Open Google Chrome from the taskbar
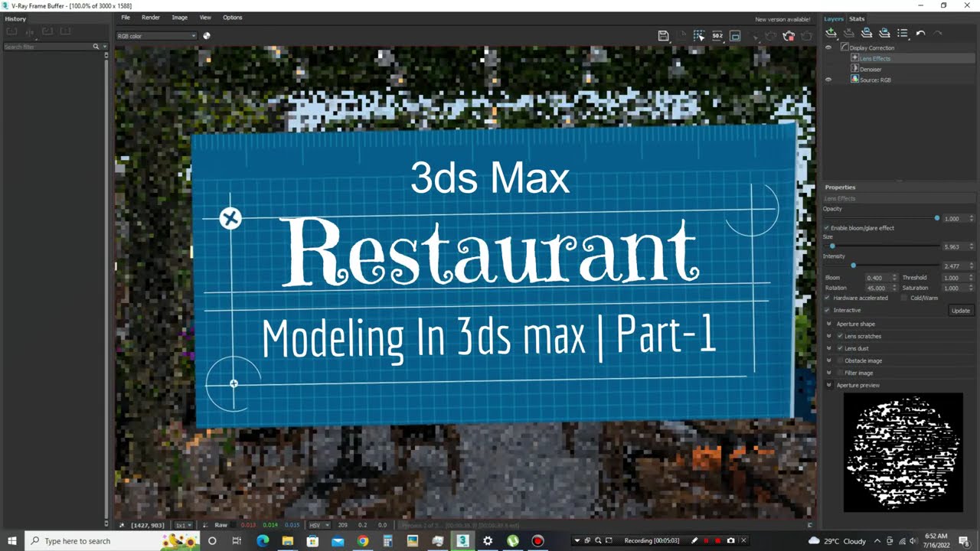The image size is (980, 551). tap(362, 541)
